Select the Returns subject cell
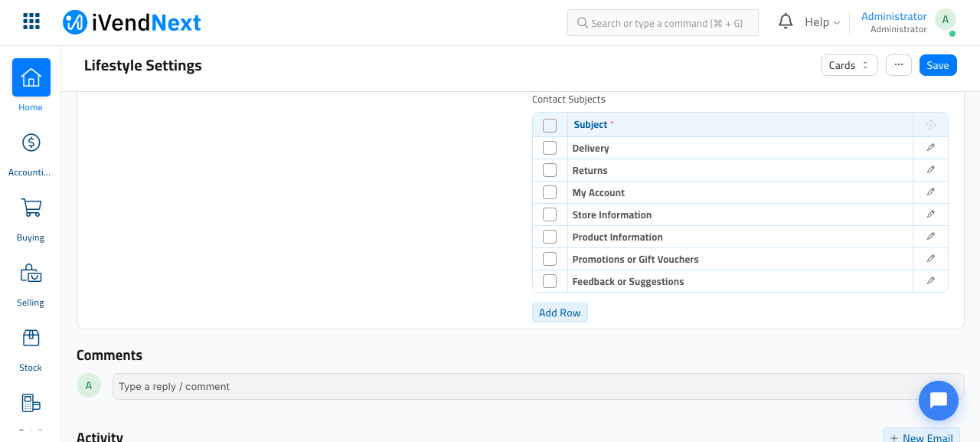 740,170
